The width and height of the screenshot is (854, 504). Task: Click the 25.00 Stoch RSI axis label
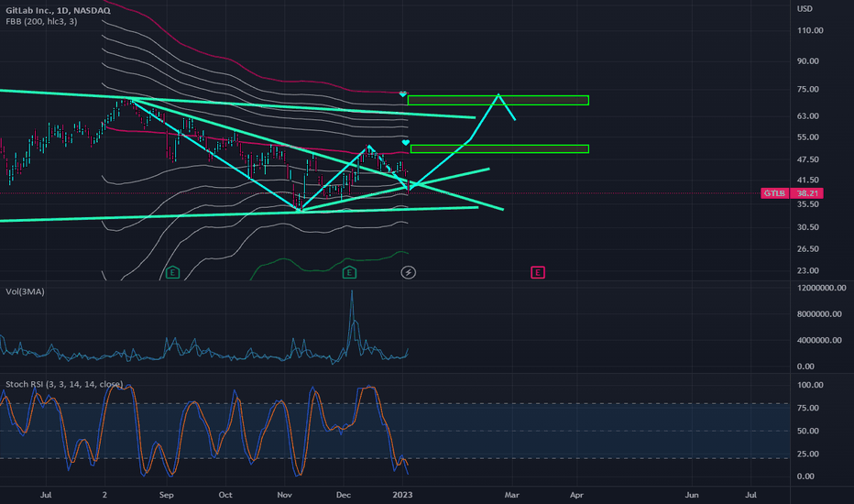pyautogui.click(x=807, y=454)
